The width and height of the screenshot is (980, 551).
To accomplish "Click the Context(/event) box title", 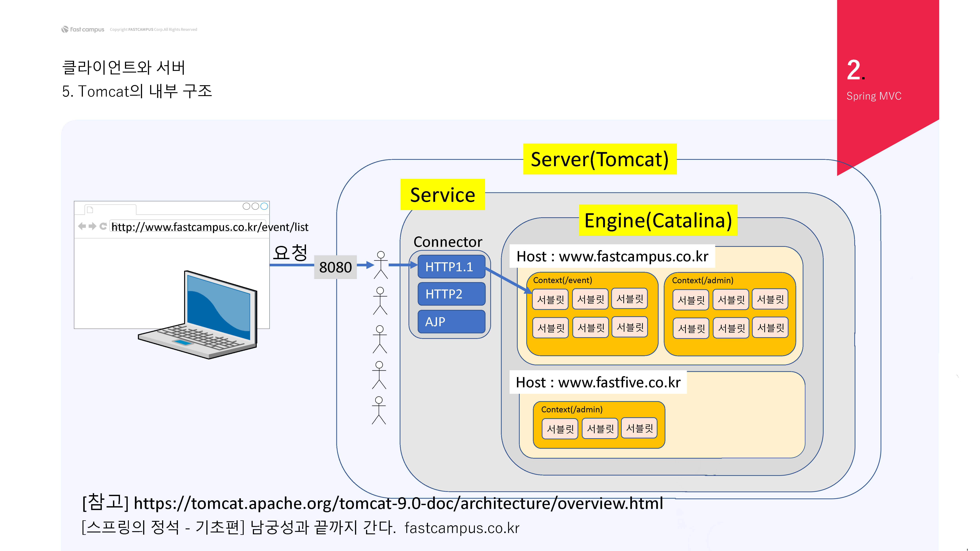I will 562,280.
